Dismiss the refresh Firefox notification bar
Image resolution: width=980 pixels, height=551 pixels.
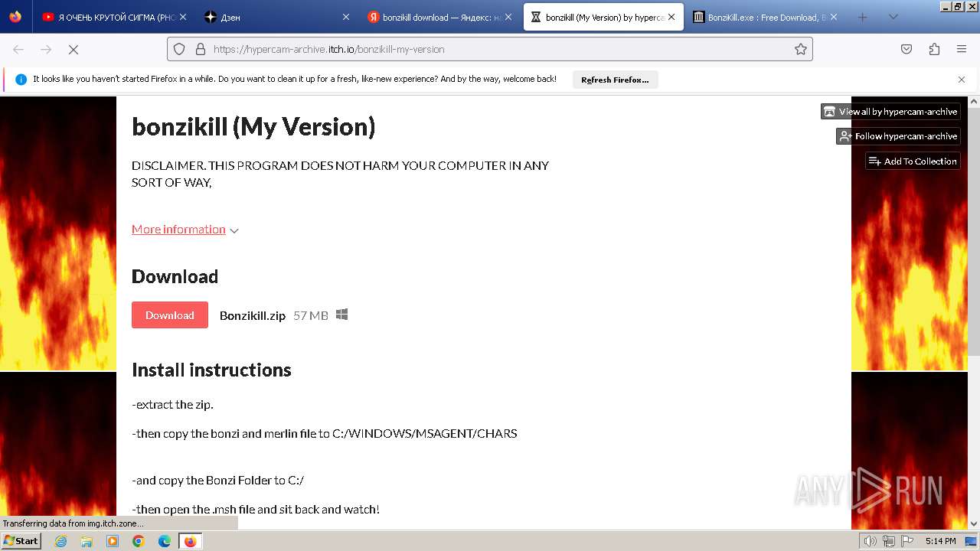pyautogui.click(x=962, y=80)
